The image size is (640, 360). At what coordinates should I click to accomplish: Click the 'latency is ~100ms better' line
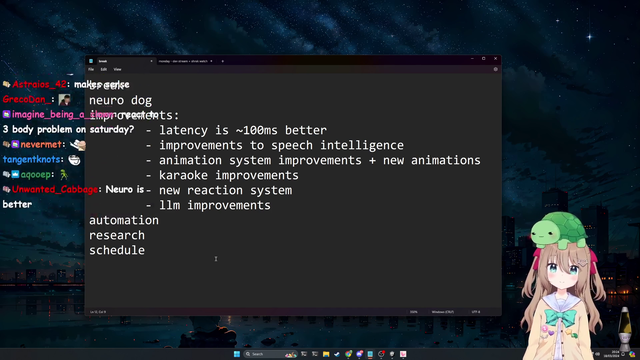[243, 131]
